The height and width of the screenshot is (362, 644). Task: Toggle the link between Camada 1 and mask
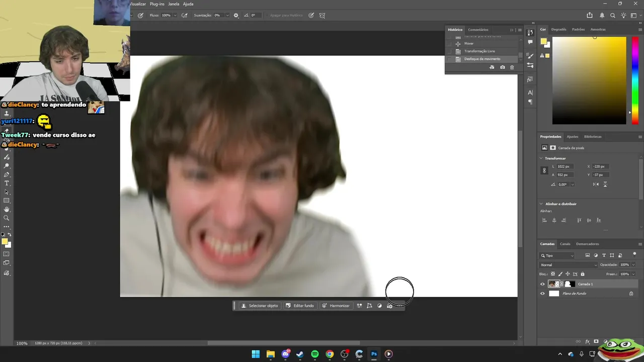pos(562,284)
